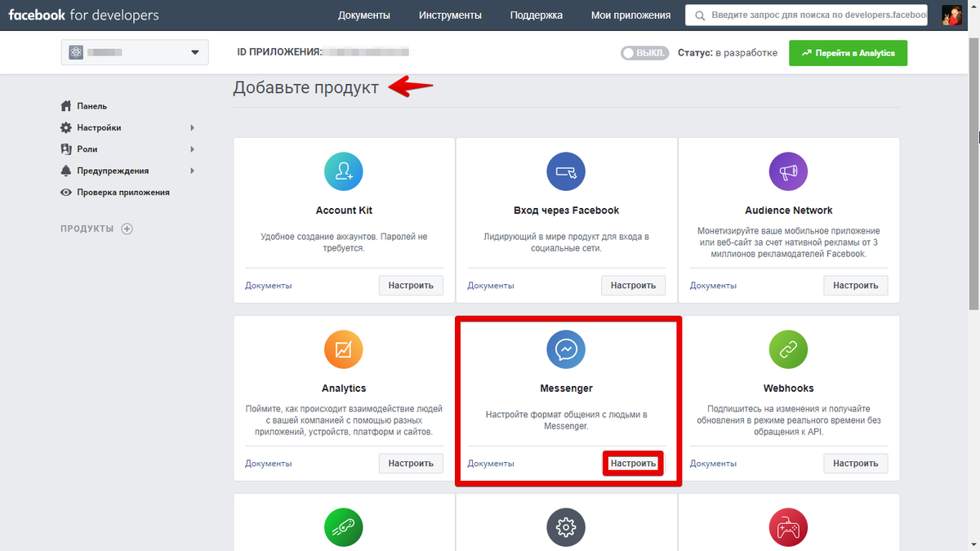This screenshot has height=551, width=980.
Task: Open Документы link for Audience Network
Action: 713,286
